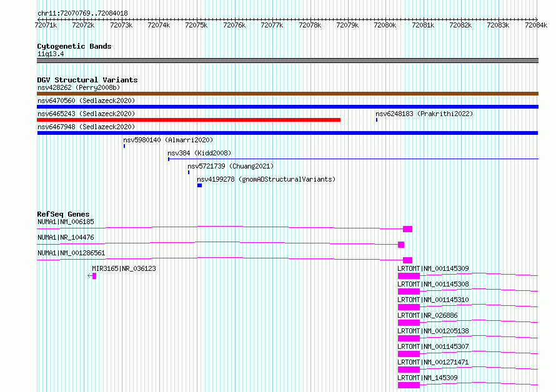Click the magenta exon under LRTOMT|NM_001145310
The height and width of the screenshot is (392, 556).
pyautogui.click(x=409, y=307)
